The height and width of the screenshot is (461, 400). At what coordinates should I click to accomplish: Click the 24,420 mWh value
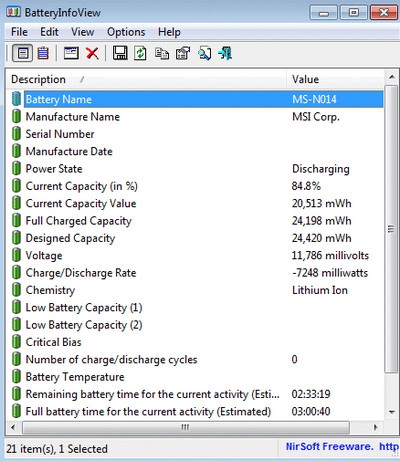click(321, 238)
